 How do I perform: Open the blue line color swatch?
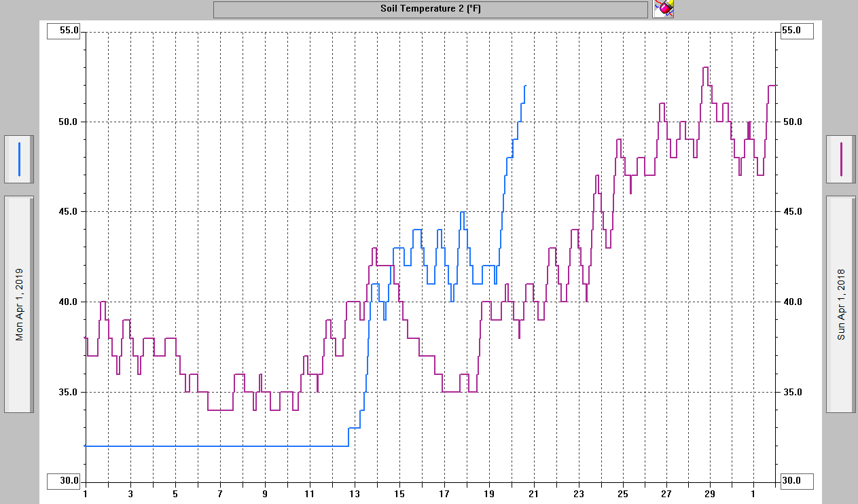click(x=19, y=159)
